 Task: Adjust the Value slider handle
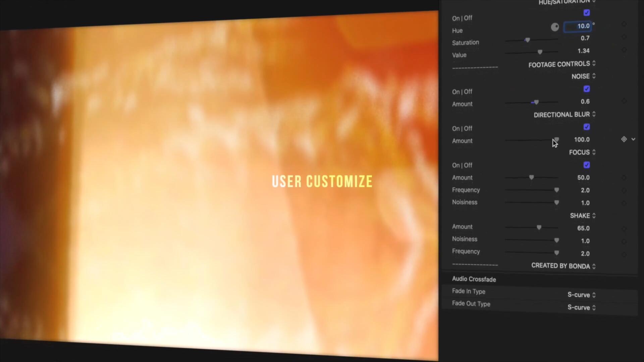click(540, 52)
